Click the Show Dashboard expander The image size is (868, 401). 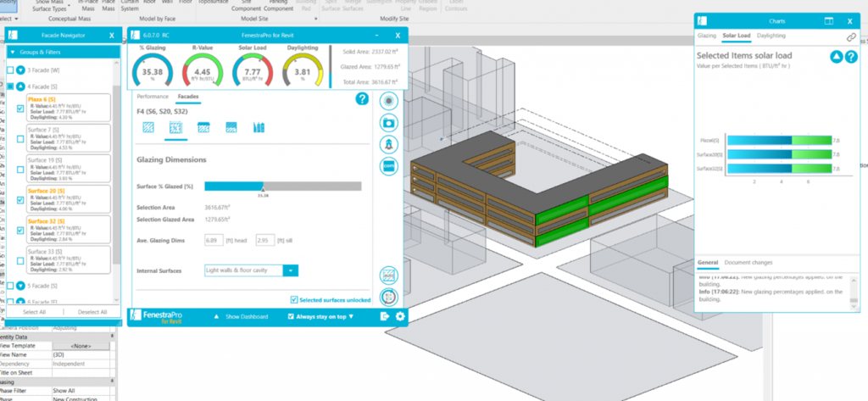[x=242, y=316]
